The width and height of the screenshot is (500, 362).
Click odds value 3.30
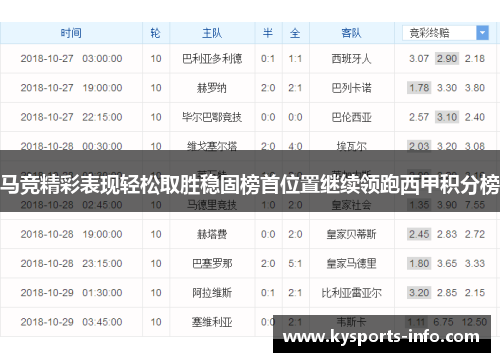click(x=447, y=88)
